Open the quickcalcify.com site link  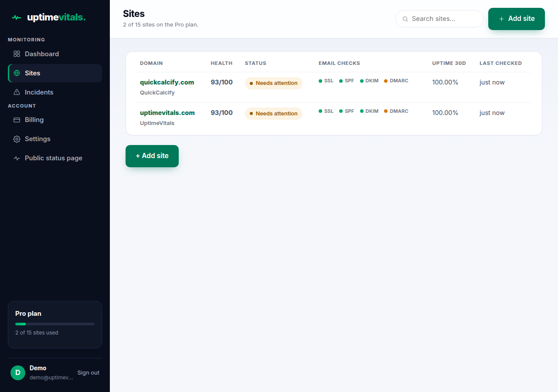pos(167,82)
